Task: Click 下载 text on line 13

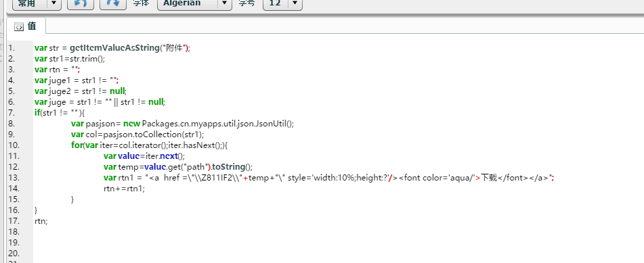Action: click(x=489, y=178)
